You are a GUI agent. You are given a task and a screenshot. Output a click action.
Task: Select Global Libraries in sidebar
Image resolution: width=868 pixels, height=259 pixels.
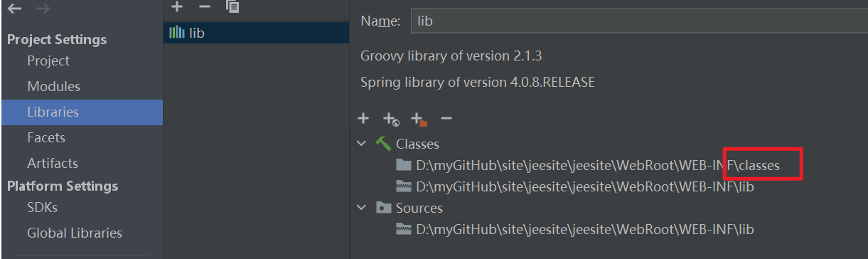[75, 233]
